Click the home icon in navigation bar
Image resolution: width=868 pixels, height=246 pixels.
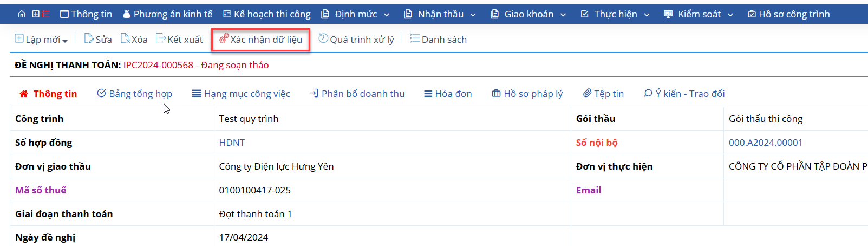(22, 14)
